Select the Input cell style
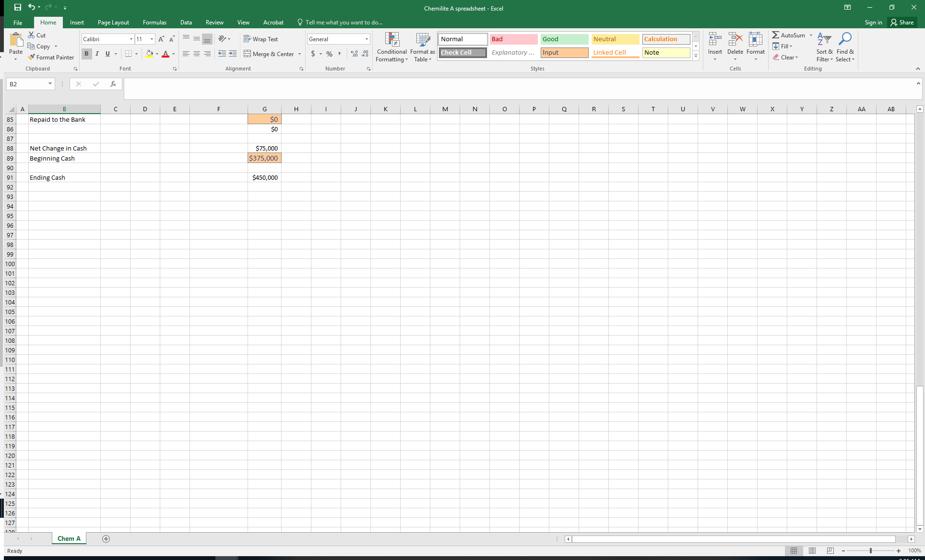925x560 pixels. pos(564,53)
